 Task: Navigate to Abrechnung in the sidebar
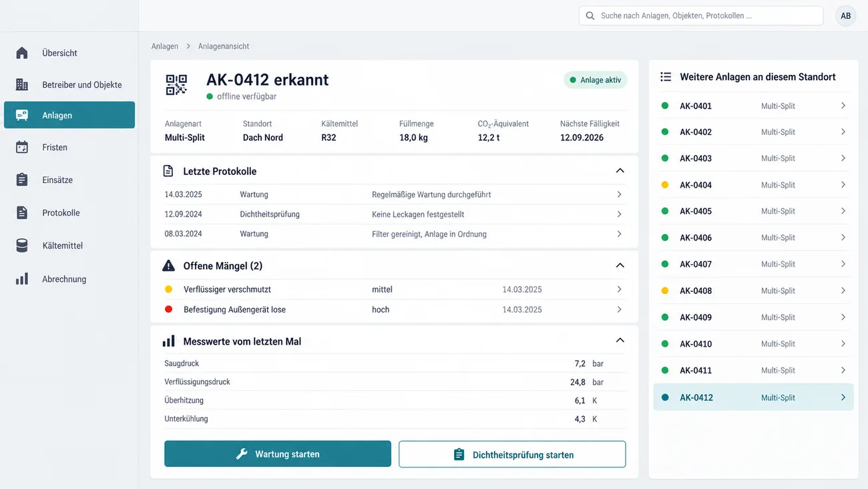(x=69, y=279)
